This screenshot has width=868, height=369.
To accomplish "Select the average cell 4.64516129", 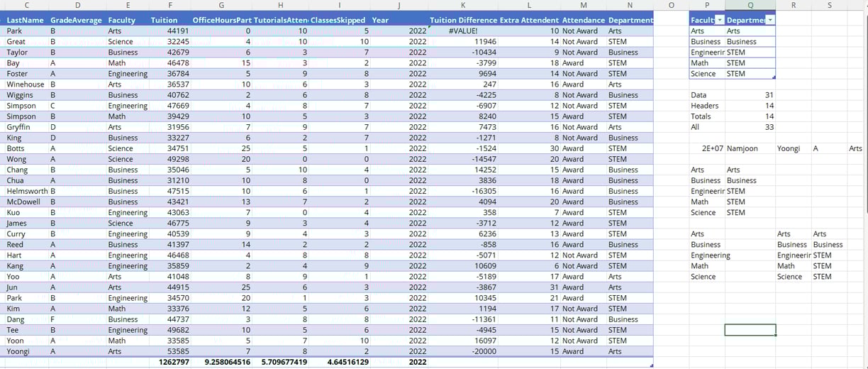I will (339, 362).
